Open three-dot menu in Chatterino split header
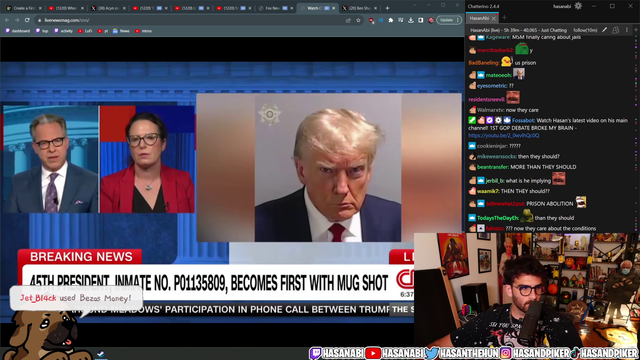640x360 pixels. point(627,30)
